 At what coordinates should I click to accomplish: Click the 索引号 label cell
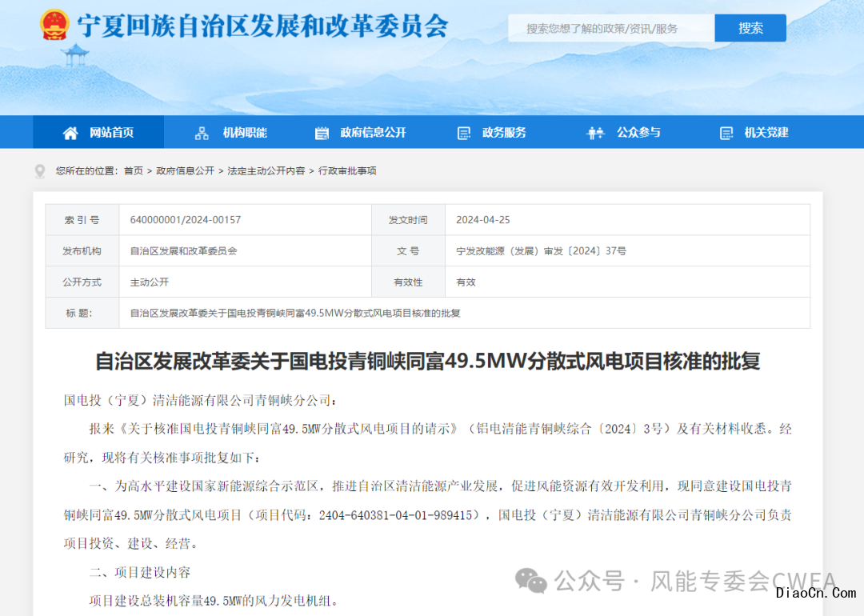[82, 220]
